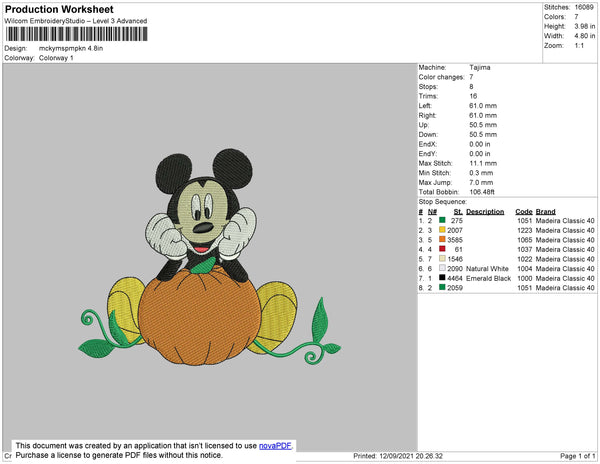Viewport: 600px width, 464px height.
Task: Click red swatch for stop 4 (61 stitches)
Action: coord(442,249)
